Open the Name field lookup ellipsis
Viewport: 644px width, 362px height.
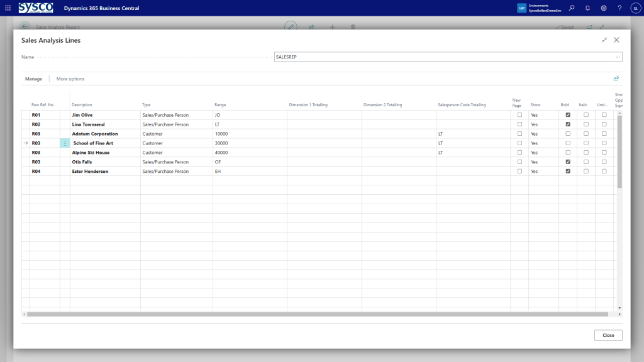tap(618, 57)
